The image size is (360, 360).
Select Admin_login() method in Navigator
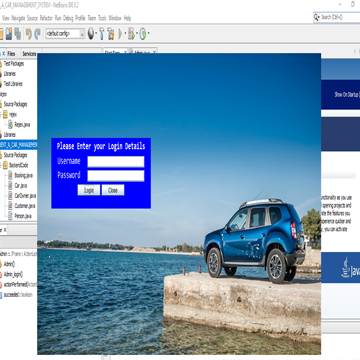tap(13, 274)
